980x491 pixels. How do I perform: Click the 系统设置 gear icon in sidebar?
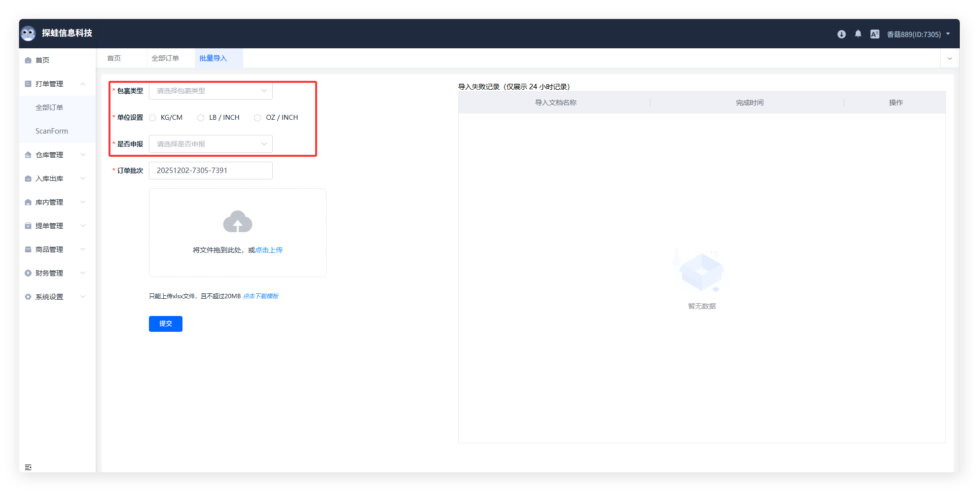[x=28, y=297]
